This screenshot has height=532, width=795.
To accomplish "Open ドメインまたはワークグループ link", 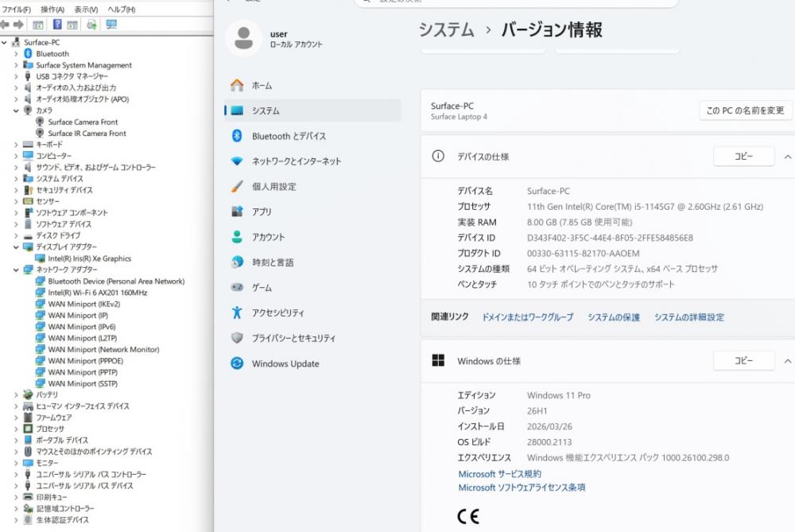I will pyautogui.click(x=527, y=317).
